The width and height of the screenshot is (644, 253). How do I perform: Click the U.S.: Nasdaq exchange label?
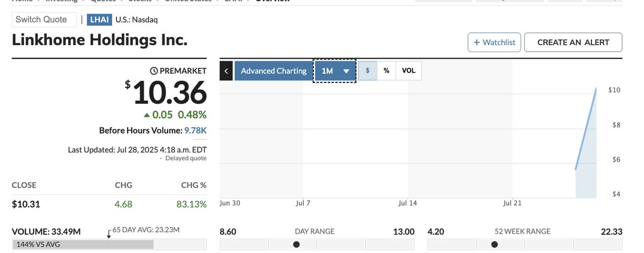[137, 20]
